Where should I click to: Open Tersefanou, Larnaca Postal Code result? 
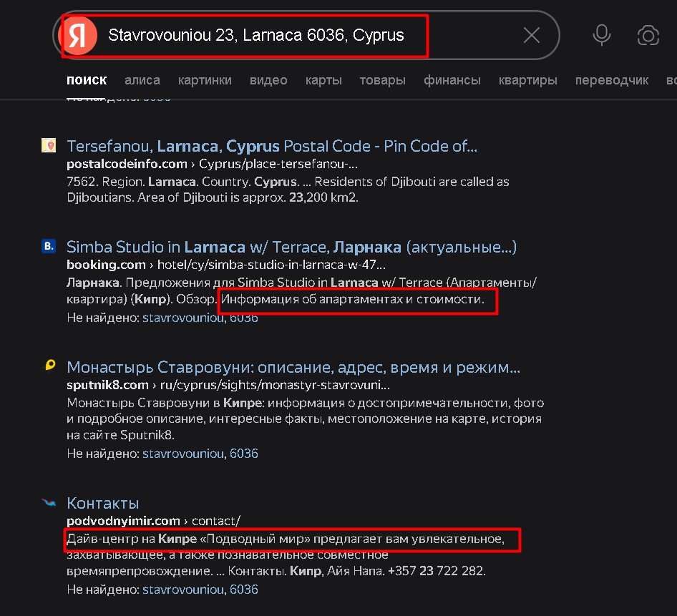tap(271, 146)
